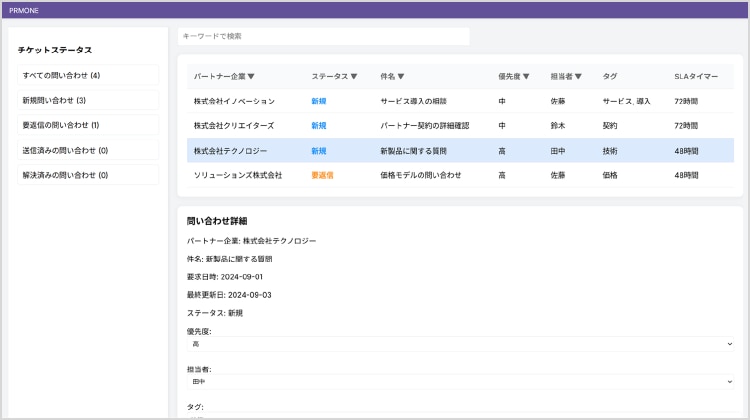
Task: Click the 新規 status in first row
Action: pos(319,101)
